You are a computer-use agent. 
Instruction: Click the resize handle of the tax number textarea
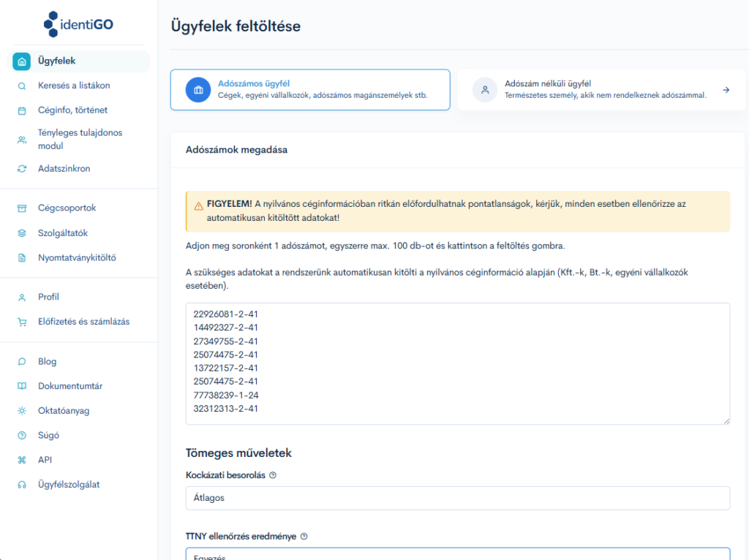point(726,420)
